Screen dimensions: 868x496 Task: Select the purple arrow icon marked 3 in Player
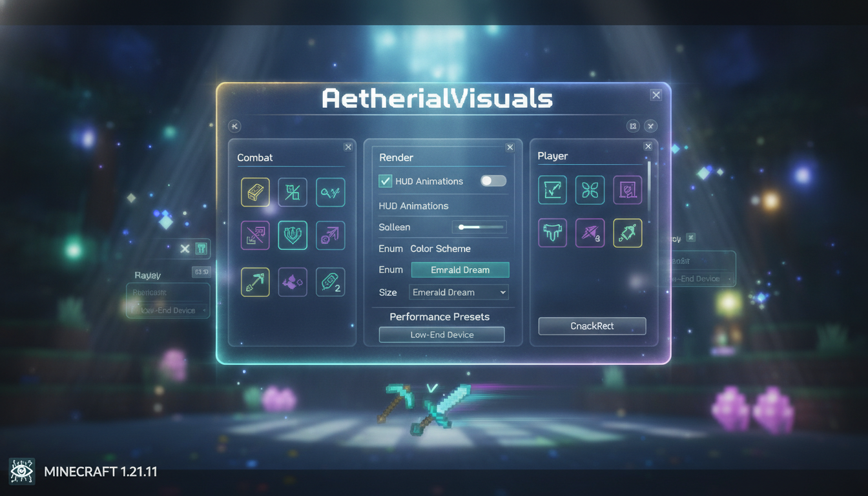click(x=590, y=232)
